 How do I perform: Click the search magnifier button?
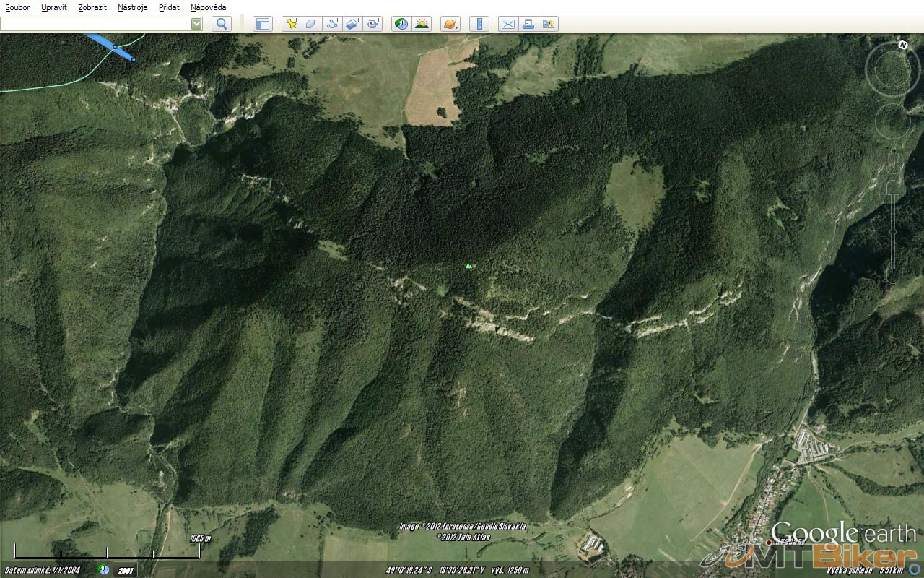pos(222,24)
